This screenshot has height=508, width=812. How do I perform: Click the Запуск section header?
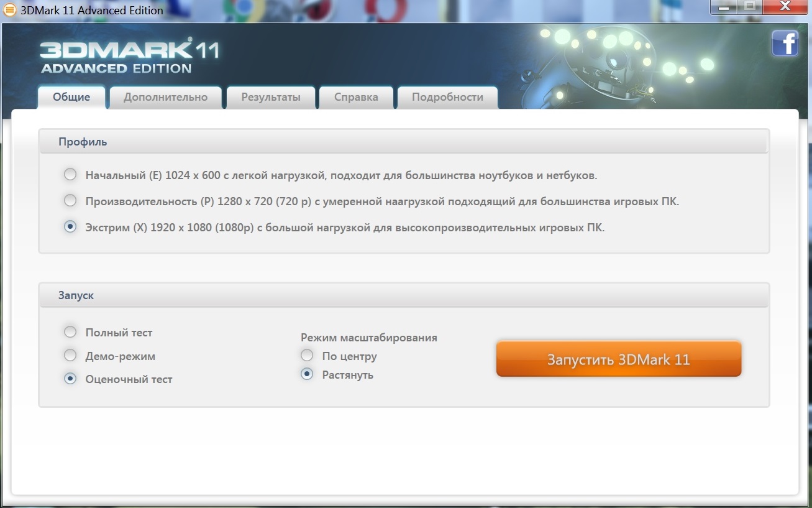pyautogui.click(x=404, y=295)
